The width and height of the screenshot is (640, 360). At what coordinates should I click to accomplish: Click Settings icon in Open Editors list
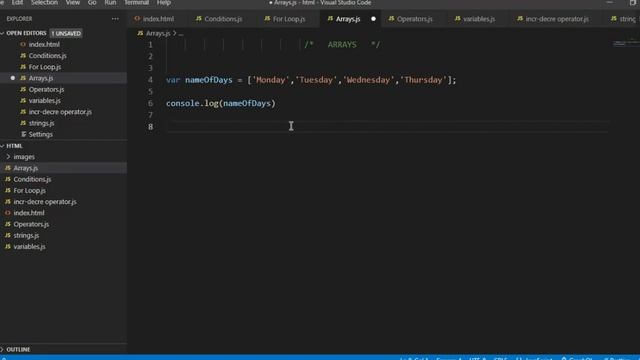click(23, 134)
